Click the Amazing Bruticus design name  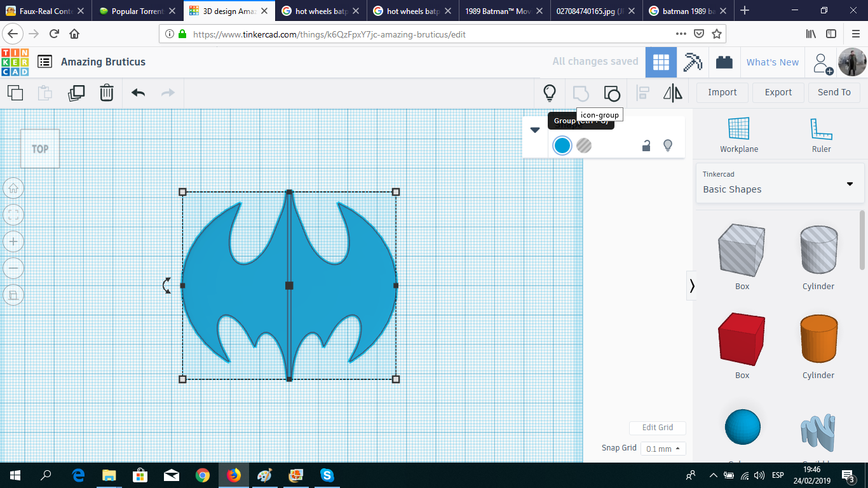pos(103,62)
